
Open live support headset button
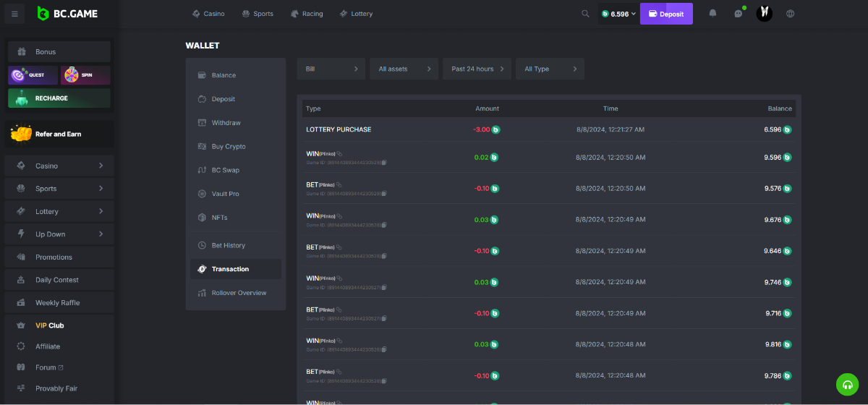click(846, 384)
